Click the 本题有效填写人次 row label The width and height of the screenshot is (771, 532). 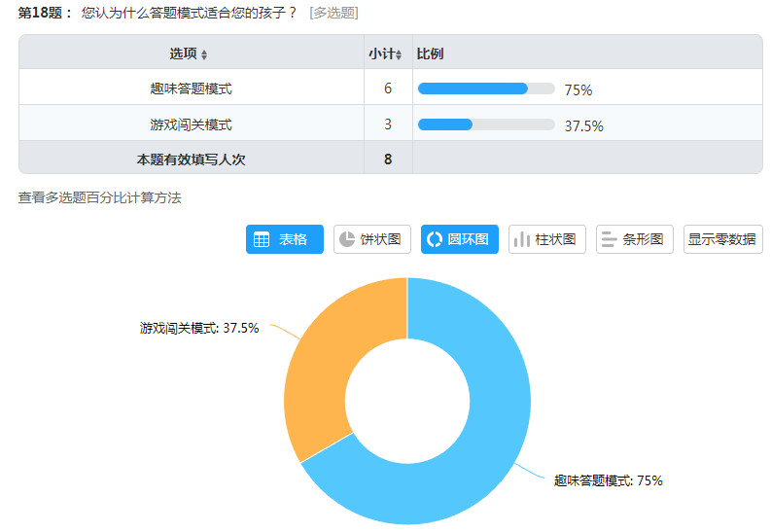coord(192,160)
